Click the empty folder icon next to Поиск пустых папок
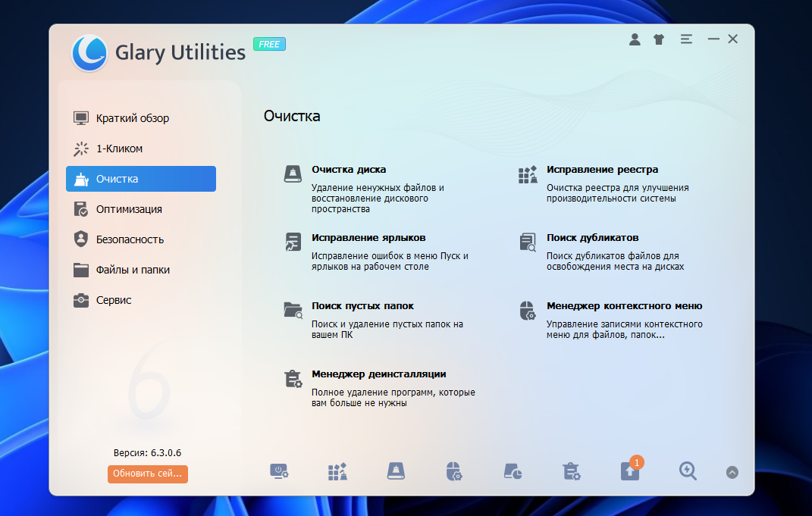 [293, 310]
